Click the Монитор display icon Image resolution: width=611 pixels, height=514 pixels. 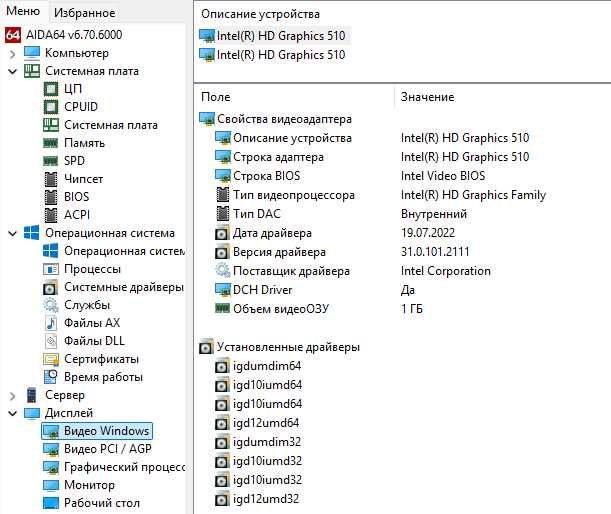(x=51, y=485)
